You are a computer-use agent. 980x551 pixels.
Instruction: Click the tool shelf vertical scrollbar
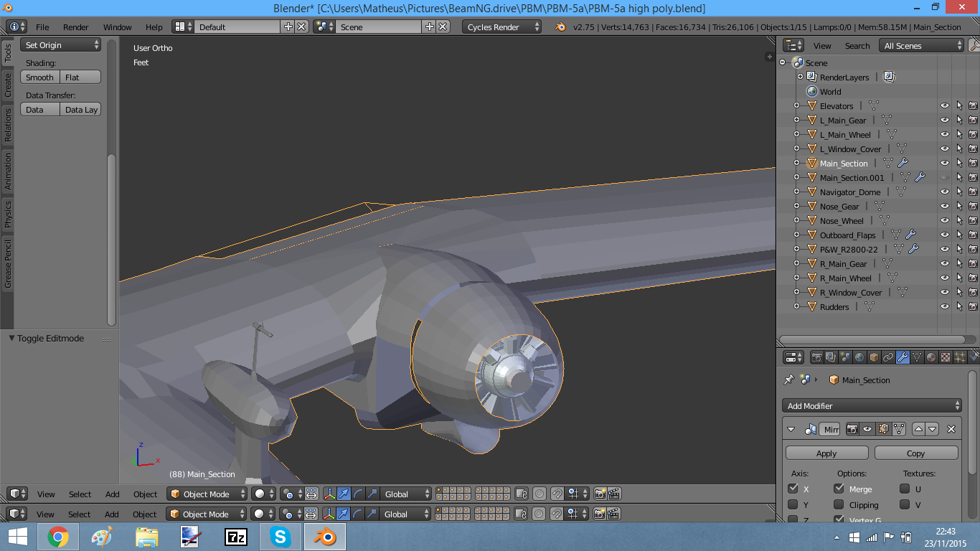pos(111,240)
